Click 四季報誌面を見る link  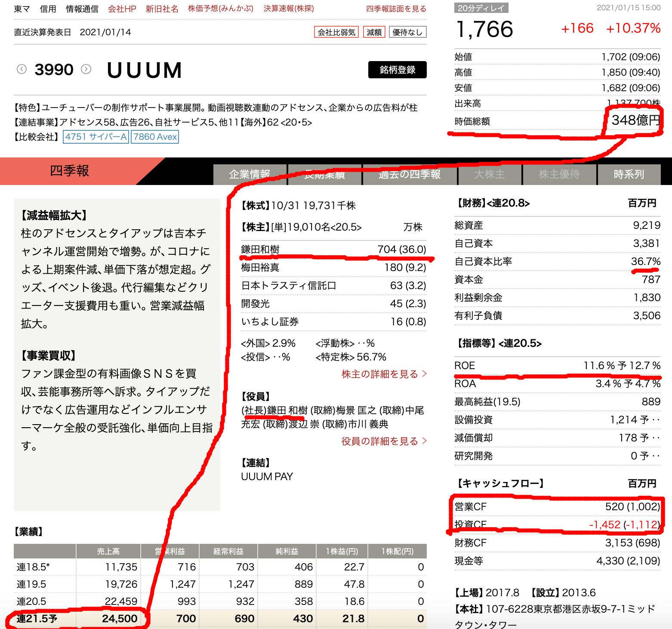tap(396, 9)
